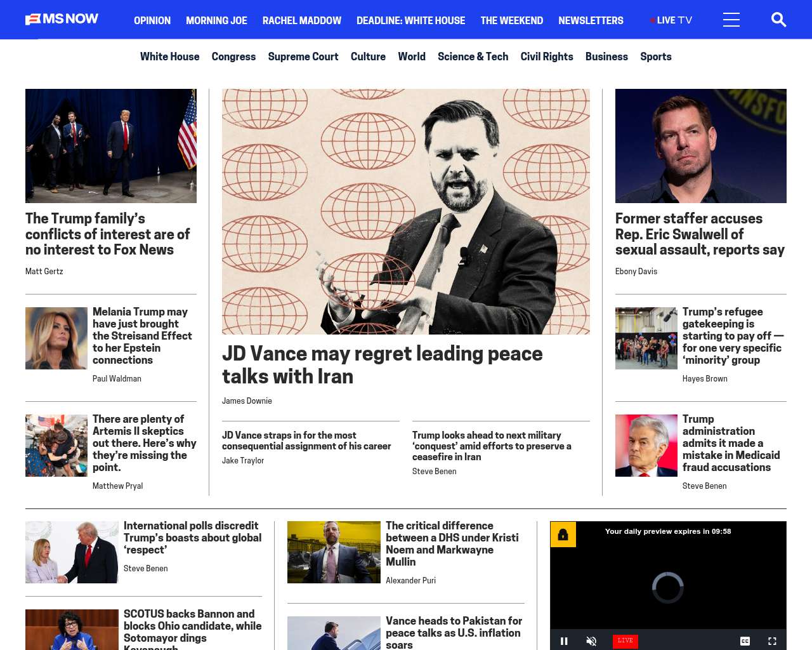812x650 pixels.
Task: Switch to the Culture topic
Action: (368, 56)
